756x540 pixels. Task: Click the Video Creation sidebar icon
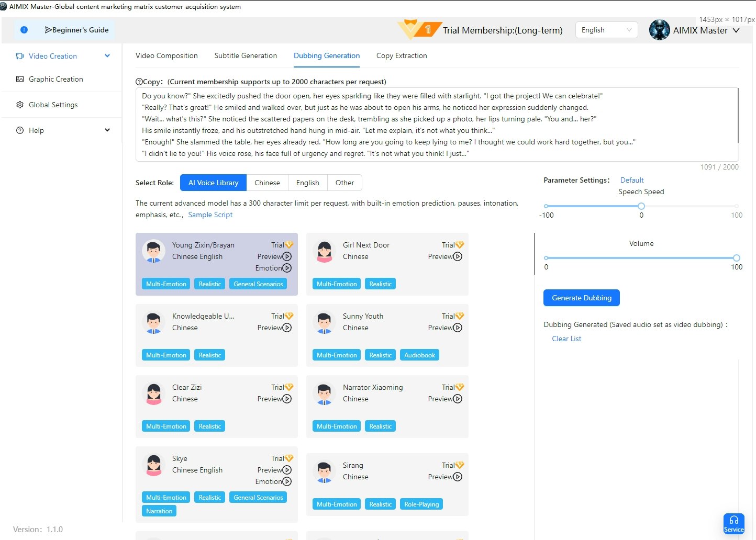pyautogui.click(x=20, y=56)
